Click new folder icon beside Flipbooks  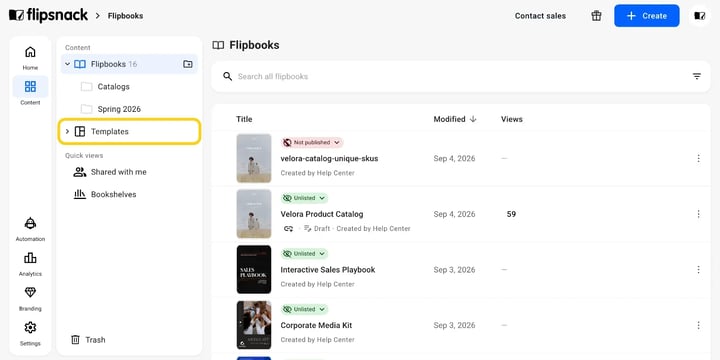click(x=188, y=64)
